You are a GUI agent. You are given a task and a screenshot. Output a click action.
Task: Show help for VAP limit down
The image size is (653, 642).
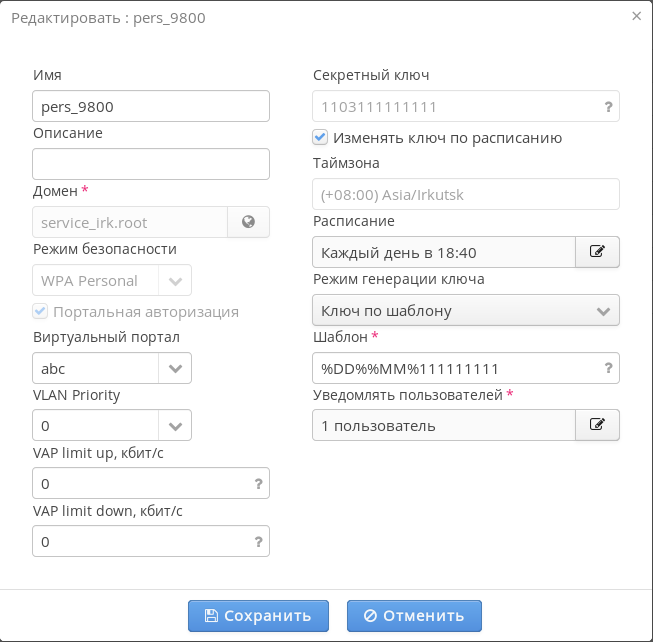(x=258, y=542)
